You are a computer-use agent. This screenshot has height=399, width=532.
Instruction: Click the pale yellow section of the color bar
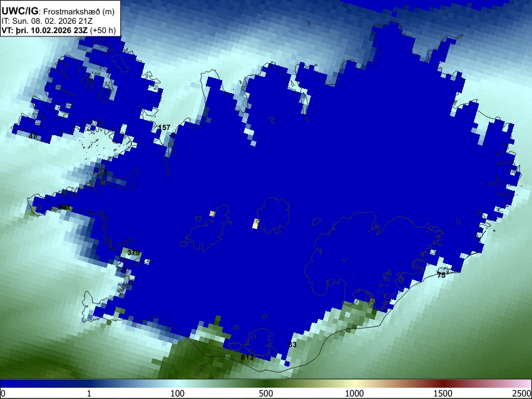click(354, 384)
